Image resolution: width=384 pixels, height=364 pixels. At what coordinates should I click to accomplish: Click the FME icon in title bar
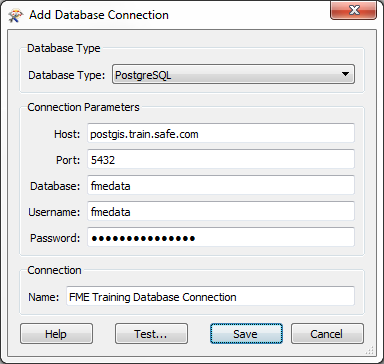point(15,15)
